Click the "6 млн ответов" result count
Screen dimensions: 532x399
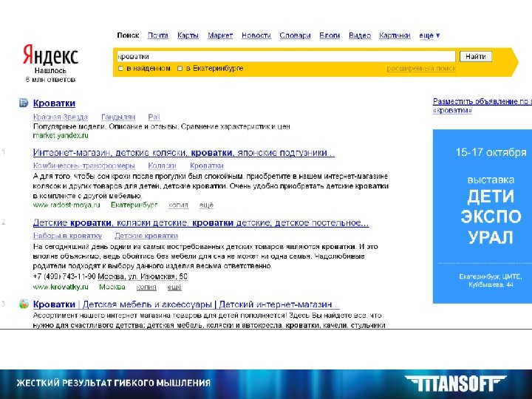point(50,79)
